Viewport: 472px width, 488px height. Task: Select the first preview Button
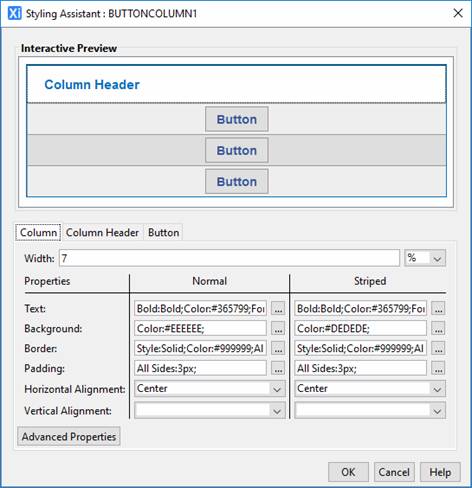[x=237, y=119]
